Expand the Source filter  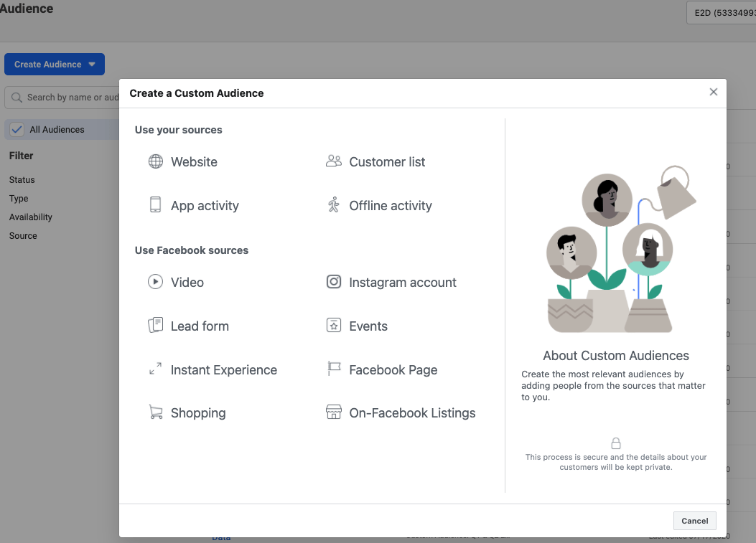point(23,235)
